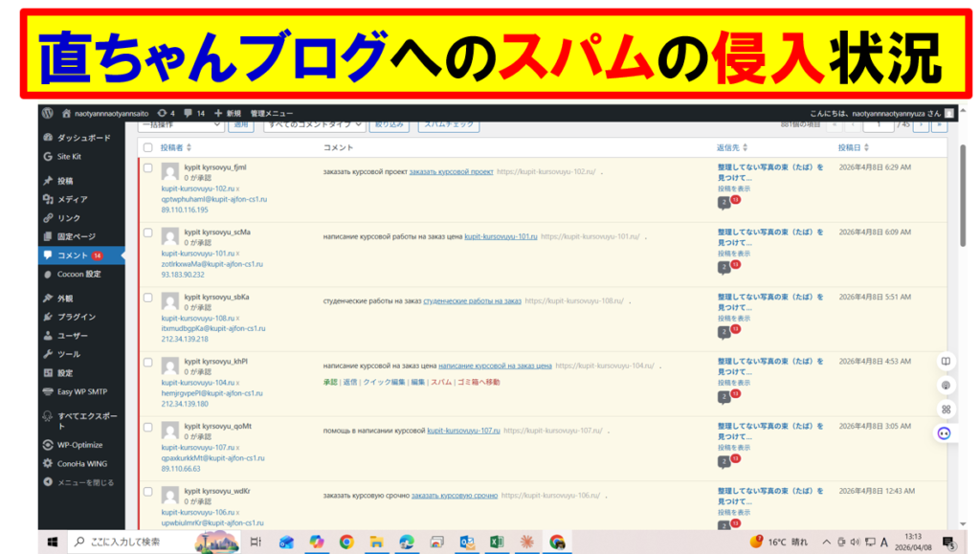Expand the すべてのコメントタイプ filter dropdown

[x=314, y=124]
